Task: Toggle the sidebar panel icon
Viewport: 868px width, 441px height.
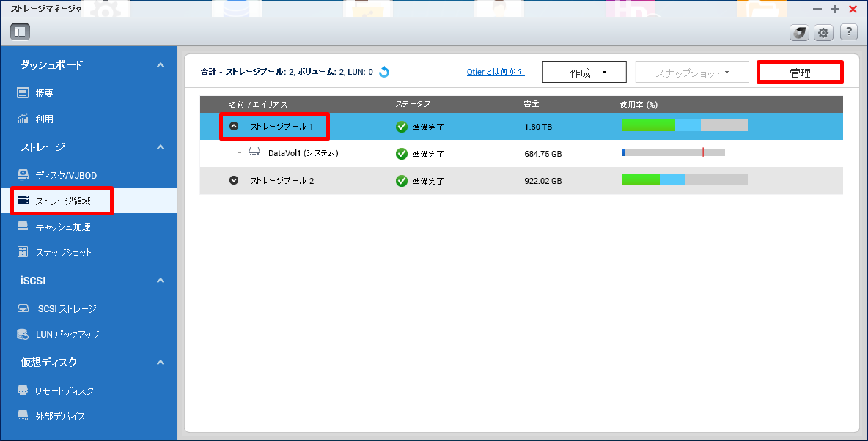Action: point(20,31)
